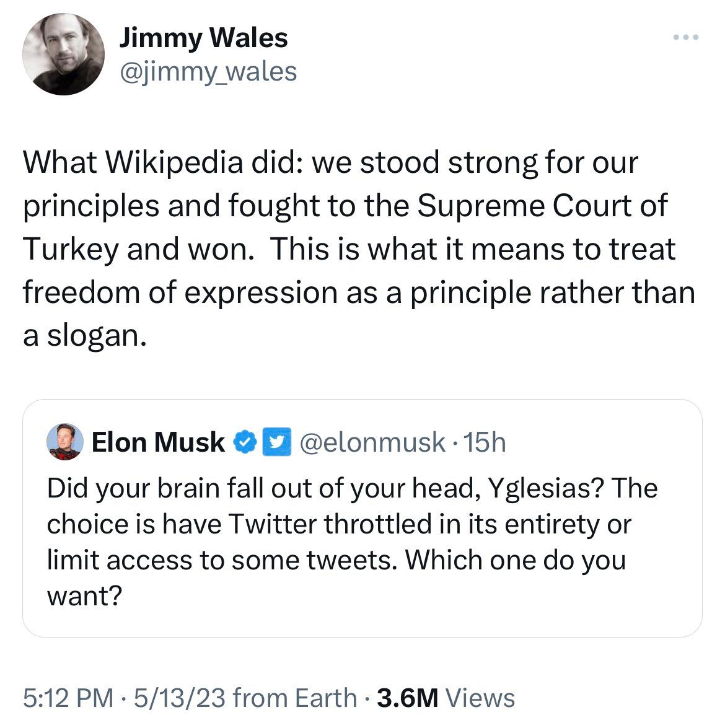Open the three-dot more options menu
The height and width of the screenshot is (728, 725).
(686, 37)
